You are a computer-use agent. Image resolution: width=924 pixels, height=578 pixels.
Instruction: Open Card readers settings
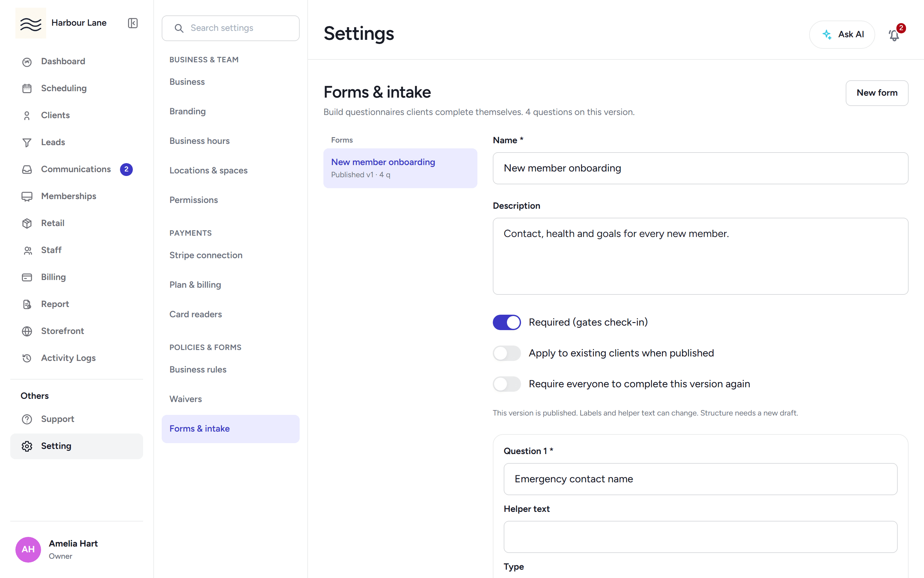230,314
